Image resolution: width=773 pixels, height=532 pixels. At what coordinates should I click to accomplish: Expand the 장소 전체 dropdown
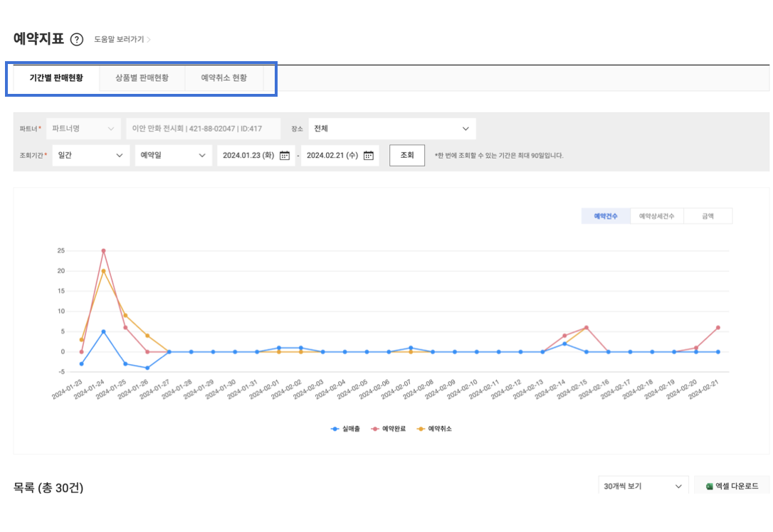click(391, 129)
